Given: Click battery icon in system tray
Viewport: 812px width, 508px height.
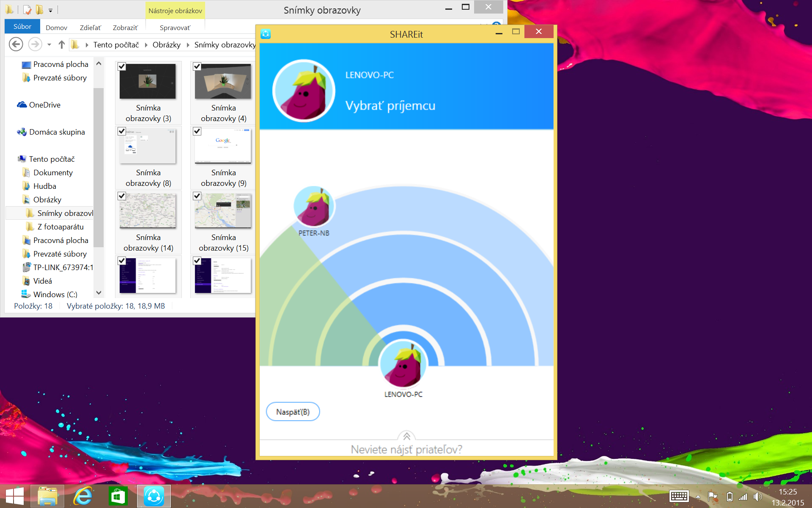Looking at the screenshot, I should [730, 497].
